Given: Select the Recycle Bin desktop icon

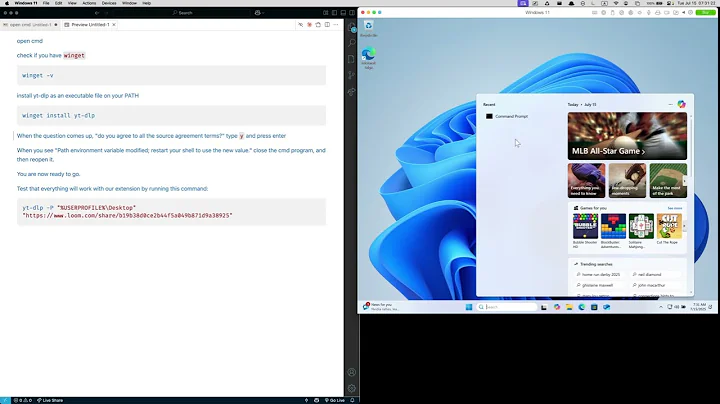Looking at the screenshot, I should click(x=368, y=28).
